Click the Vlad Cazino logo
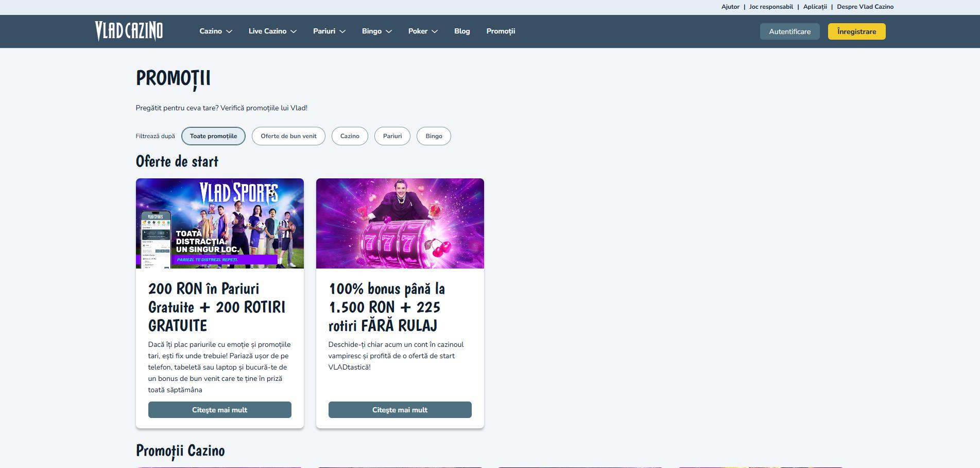The width and height of the screenshot is (980, 468). pyautogui.click(x=129, y=31)
